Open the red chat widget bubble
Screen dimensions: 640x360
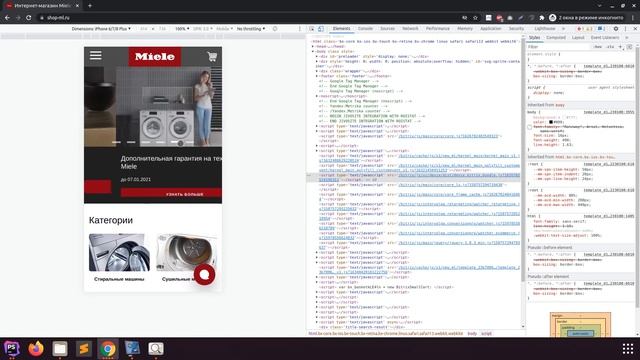(x=204, y=274)
